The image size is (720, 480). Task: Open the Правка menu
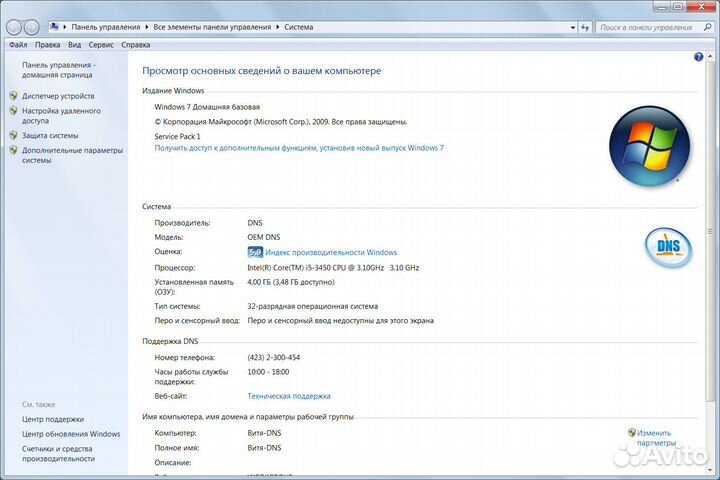coord(48,45)
